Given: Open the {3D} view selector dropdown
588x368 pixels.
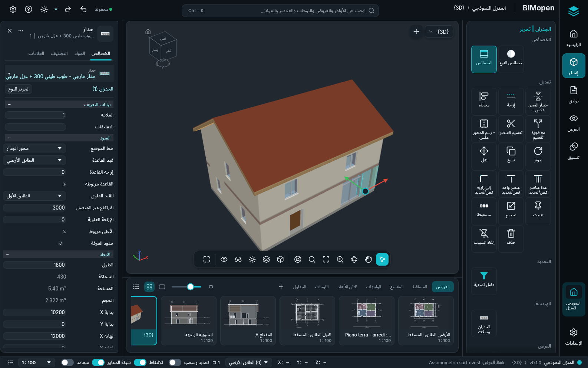Looking at the screenshot, I should pyautogui.click(x=440, y=32).
